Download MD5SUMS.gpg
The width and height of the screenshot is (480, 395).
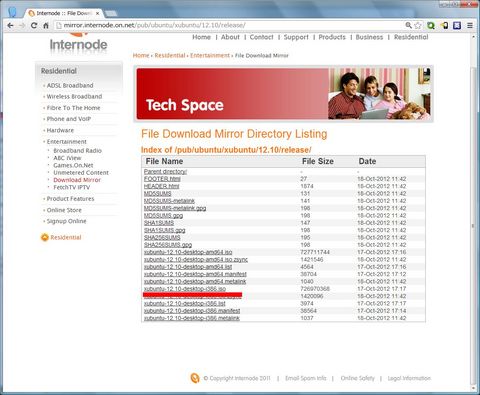pyautogui.click(x=163, y=215)
